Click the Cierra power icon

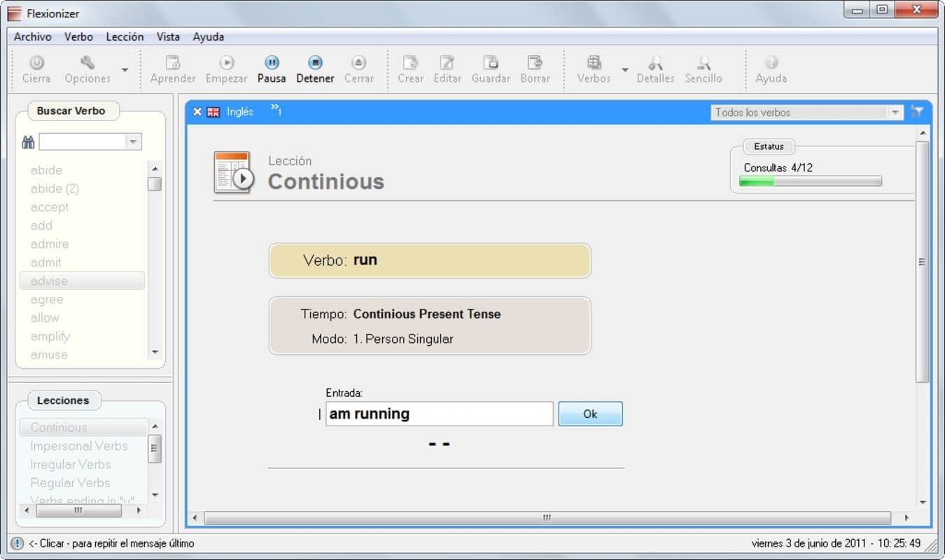pos(36,63)
